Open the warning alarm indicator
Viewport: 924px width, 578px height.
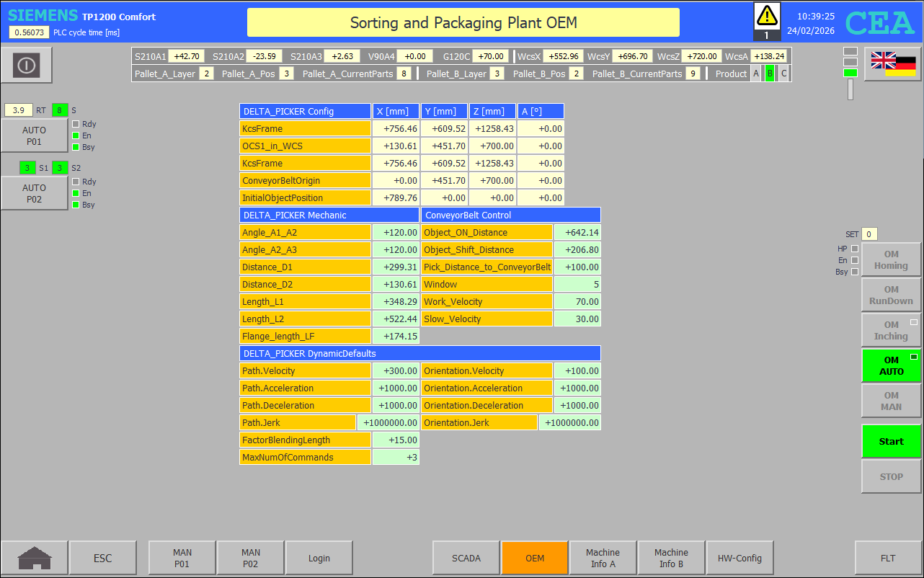point(767,22)
